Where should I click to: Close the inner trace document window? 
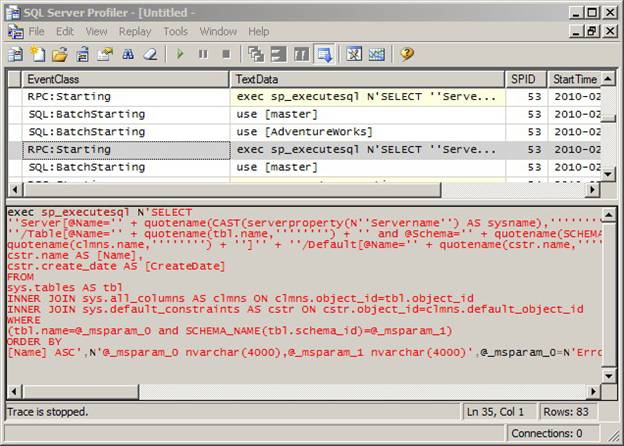(609, 31)
